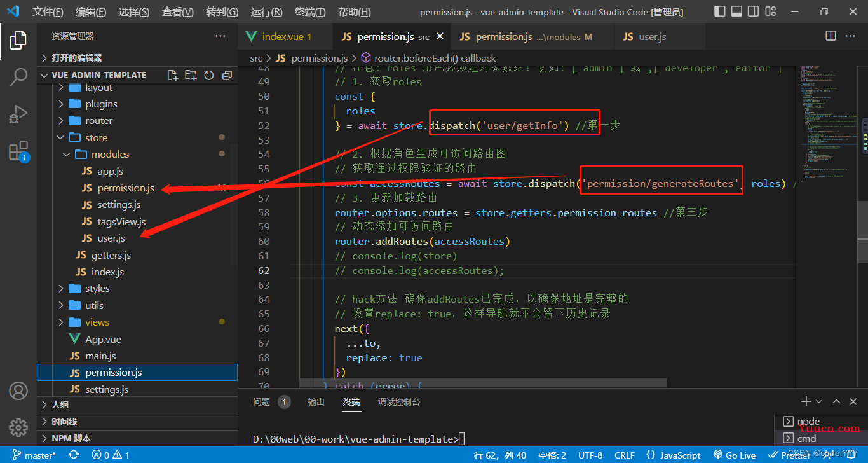
Task: Click New File icon in explorer header
Action: click(x=172, y=75)
